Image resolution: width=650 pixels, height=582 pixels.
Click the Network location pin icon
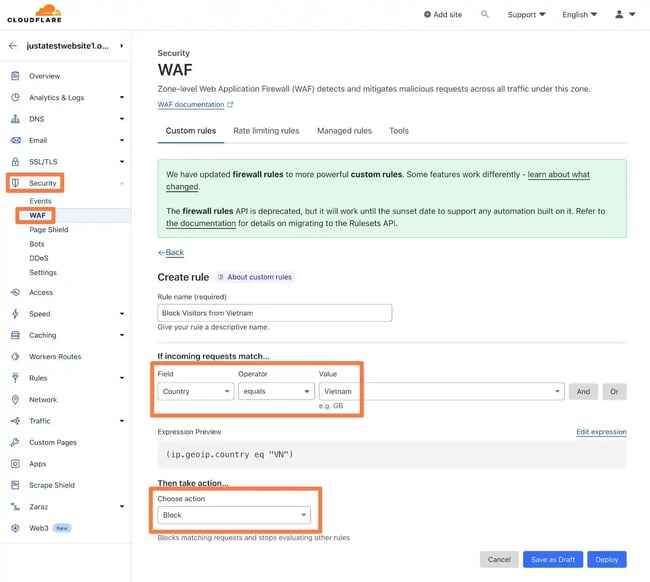[15, 400]
